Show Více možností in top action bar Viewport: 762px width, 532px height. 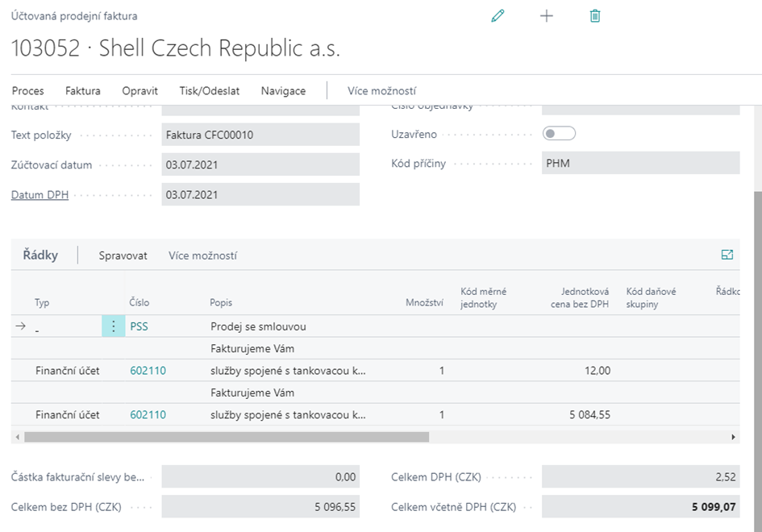tap(381, 91)
